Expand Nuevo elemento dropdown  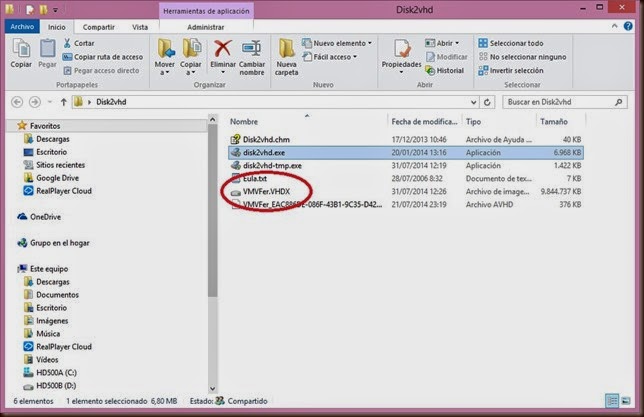click(370, 43)
